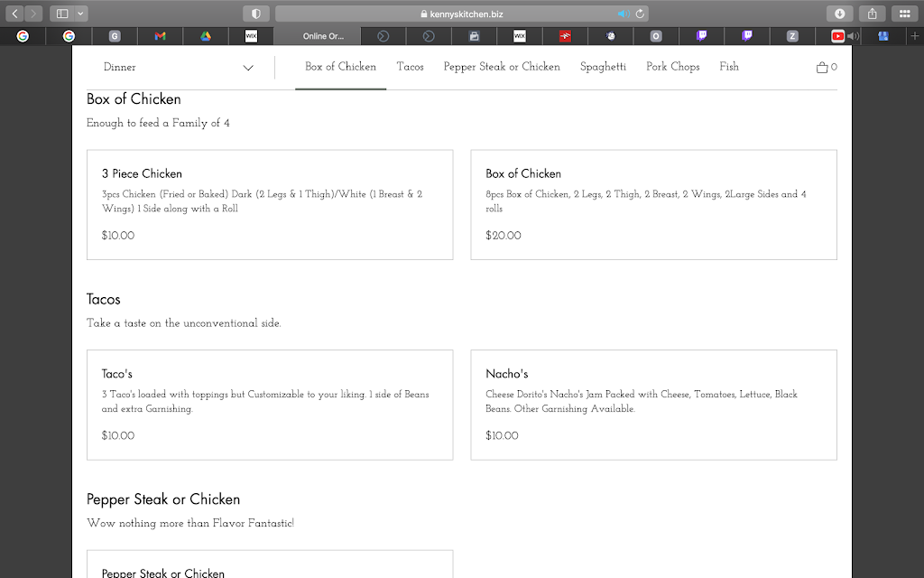Click the Share icon in toolbar

pyautogui.click(x=872, y=14)
